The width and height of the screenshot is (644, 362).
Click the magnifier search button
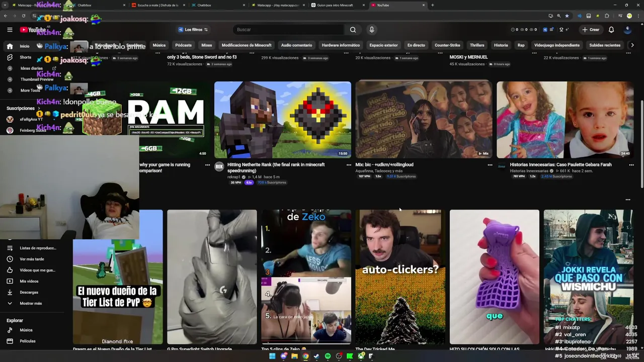point(353,30)
